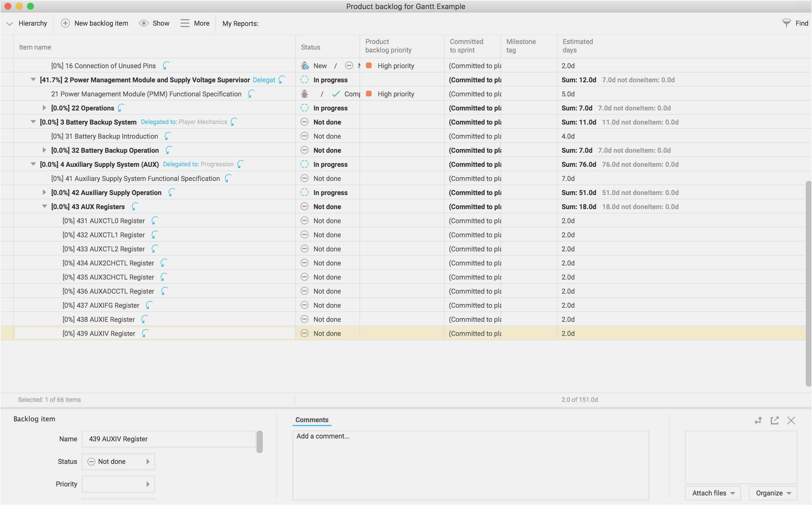Screen dimensions: 812x505
Task: Collapse 3 Battery Backup System group
Action: coord(33,122)
